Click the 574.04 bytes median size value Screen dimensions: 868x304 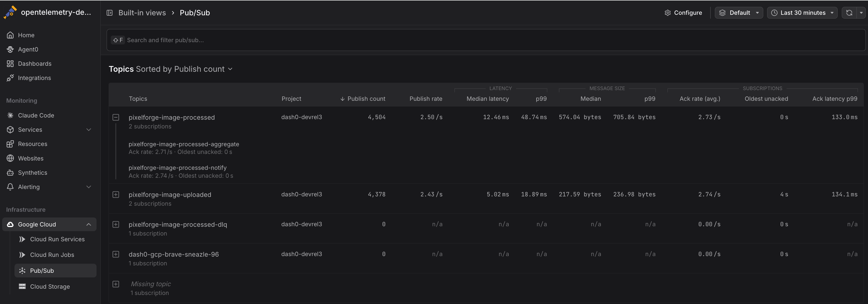click(x=580, y=117)
